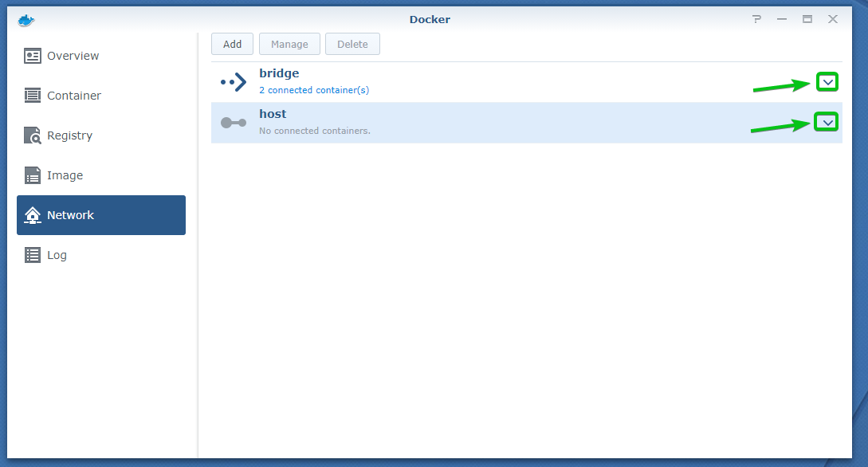
Task: Click the Docker whale logo icon
Action: point(26,21)
